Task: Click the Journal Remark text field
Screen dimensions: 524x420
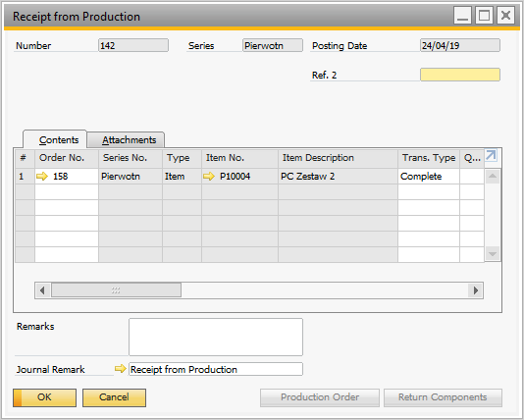Action: tap(216, 369)
